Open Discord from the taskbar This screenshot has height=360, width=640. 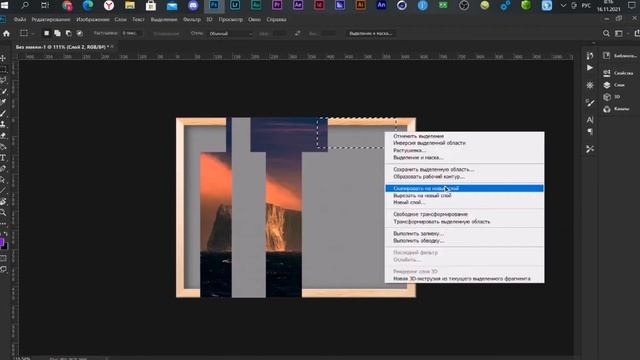click(193, 6)
